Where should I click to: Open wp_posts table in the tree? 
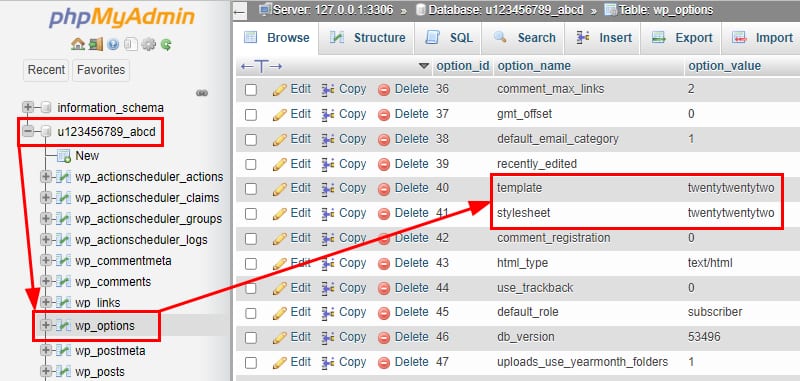(100, 372)
